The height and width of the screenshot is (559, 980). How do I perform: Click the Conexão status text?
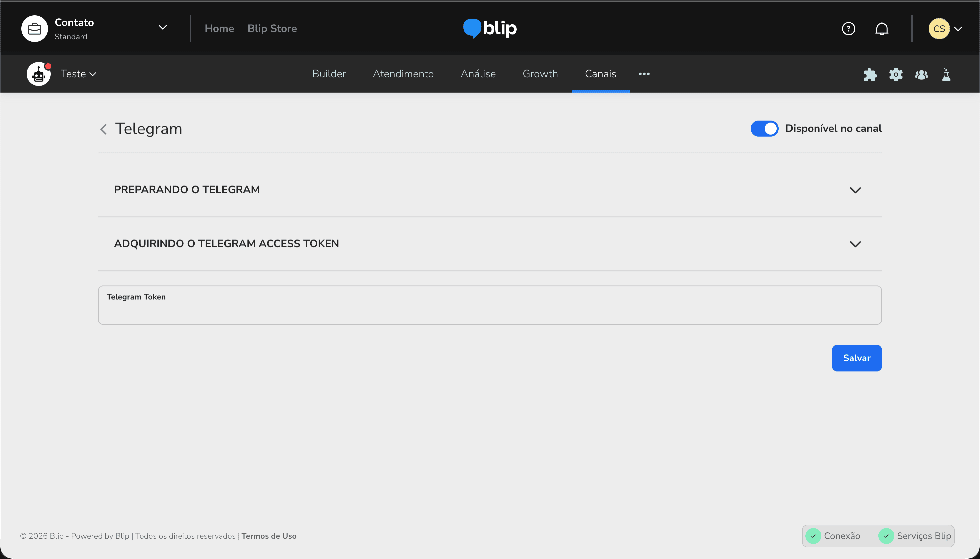842,536
